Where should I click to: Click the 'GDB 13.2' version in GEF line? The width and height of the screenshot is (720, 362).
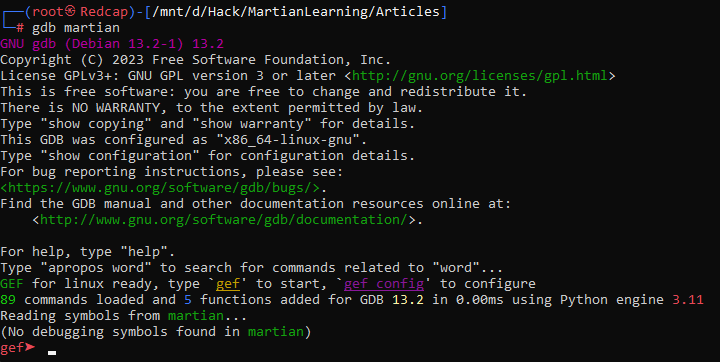pyautogui.click(x=392, y=300)
